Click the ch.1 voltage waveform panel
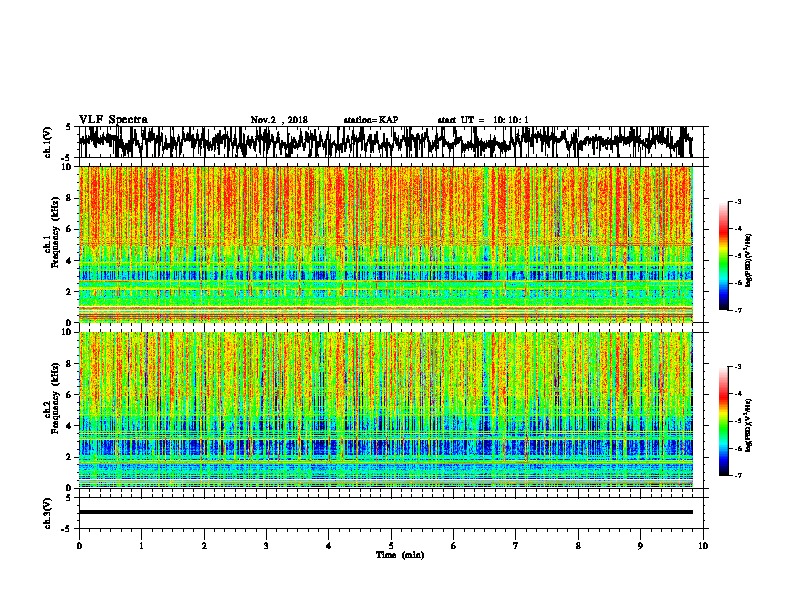The width and height of the screenshot is (792, 612). [x=391, y=142]
